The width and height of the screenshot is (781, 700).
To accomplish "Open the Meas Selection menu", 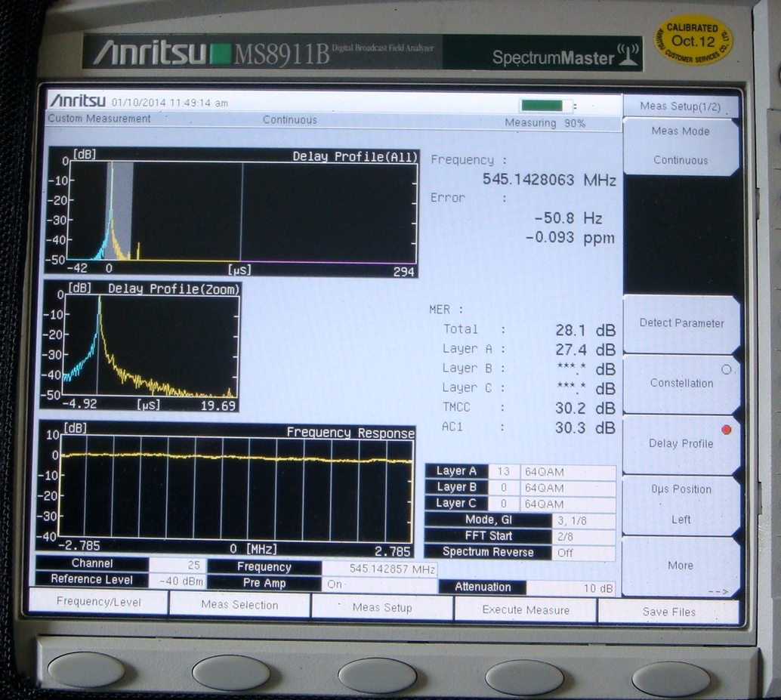I will (x=239, y=604).
